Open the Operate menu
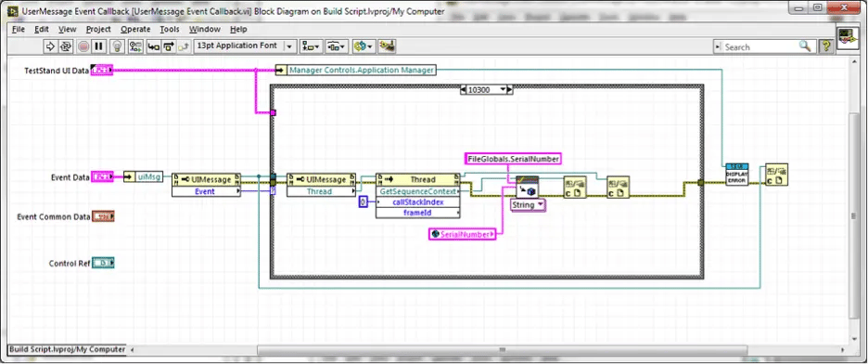This screenshot has height=364, width=868. 135,30
